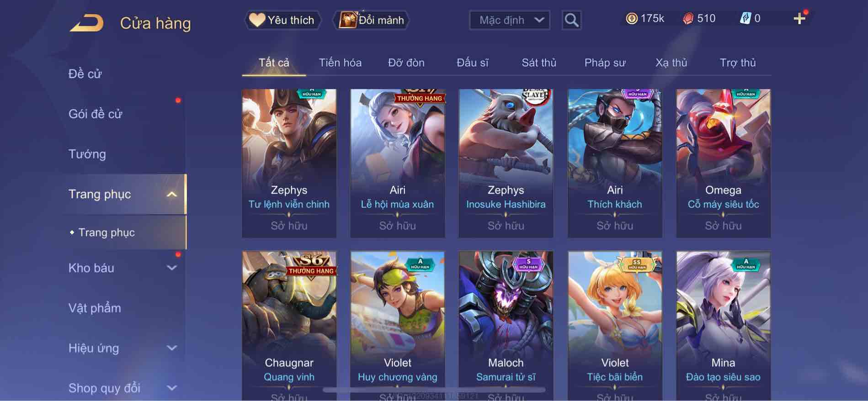Open Gói đề cử in the sidebar
This screenshot has height=401, width=868.
point(96,114)
